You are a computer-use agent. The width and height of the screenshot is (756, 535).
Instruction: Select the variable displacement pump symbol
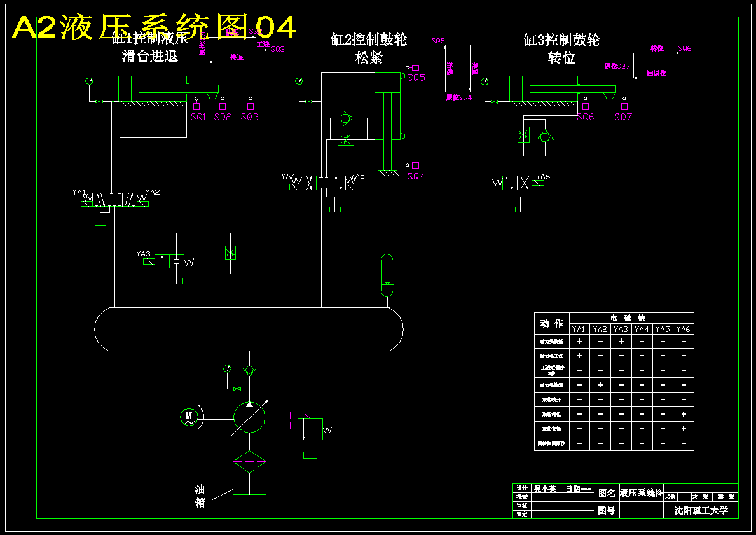[249, 417]
